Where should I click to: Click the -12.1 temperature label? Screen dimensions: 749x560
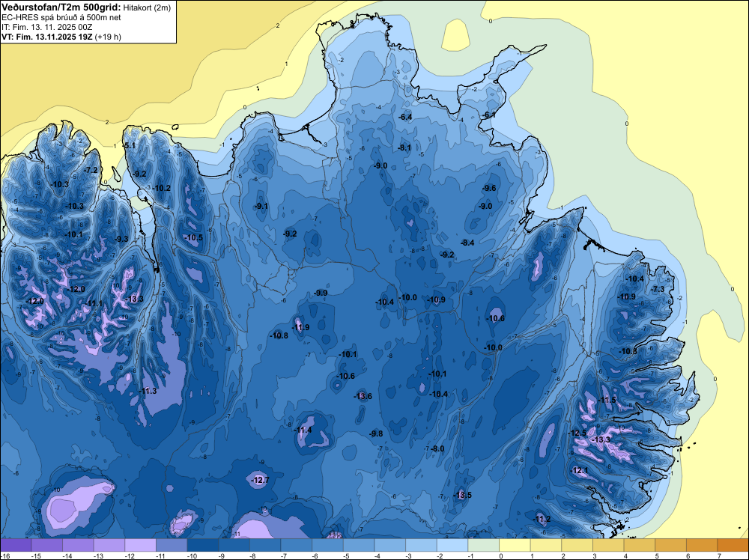tap(580, 471)
